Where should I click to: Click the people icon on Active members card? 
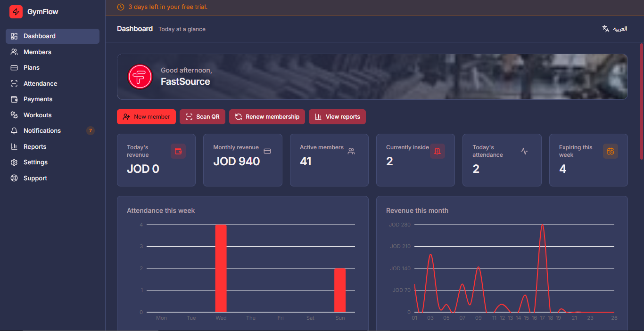351,151
